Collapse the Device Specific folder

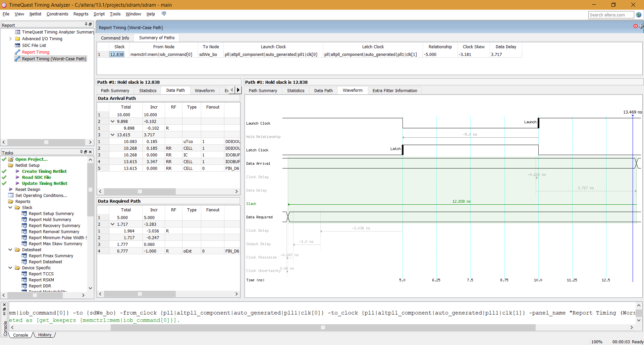[10, 268]
